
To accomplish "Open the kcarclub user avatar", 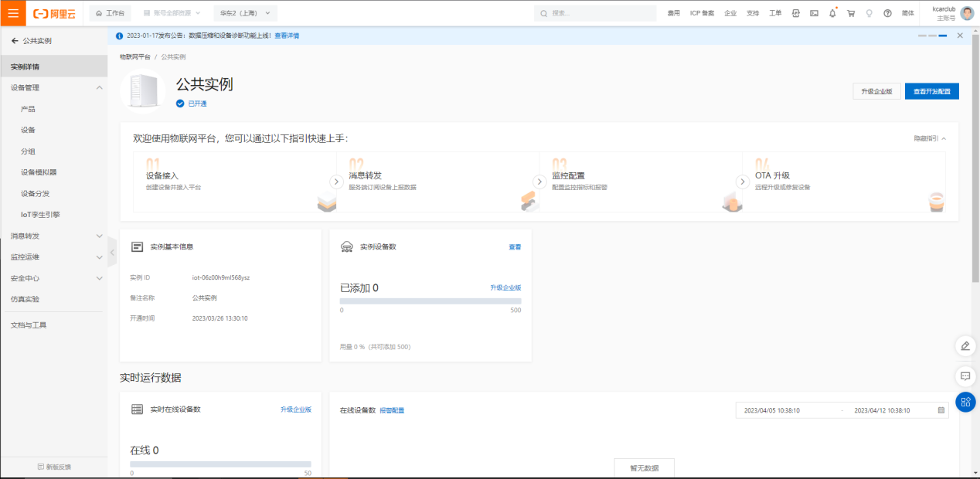I will coord(967,13).
